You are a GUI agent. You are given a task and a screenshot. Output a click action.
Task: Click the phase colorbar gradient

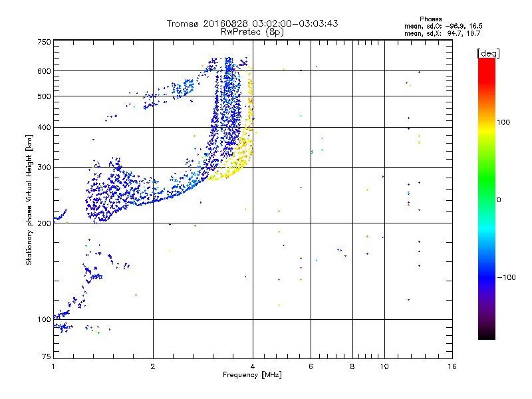[x=487, y=198]
